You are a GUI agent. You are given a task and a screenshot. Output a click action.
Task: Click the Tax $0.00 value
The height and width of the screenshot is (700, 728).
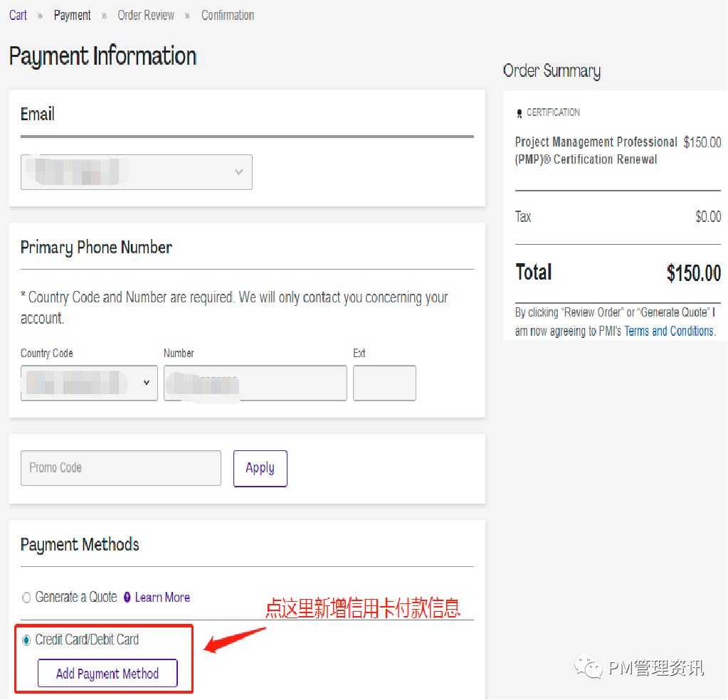pos(708,217)
